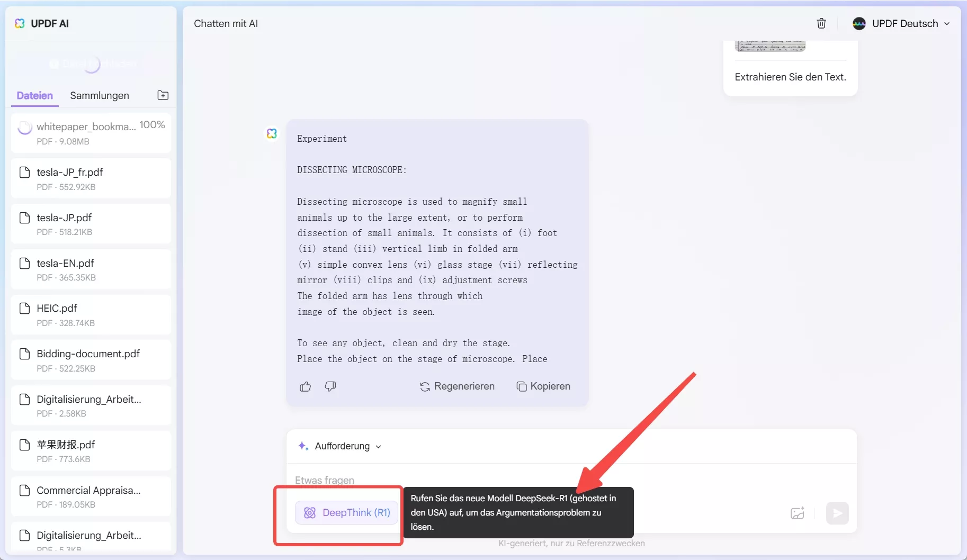Screen dimensions: 967x560
Task: Select file name tesla-EN.pdf
Action: [x=66, y=263]
